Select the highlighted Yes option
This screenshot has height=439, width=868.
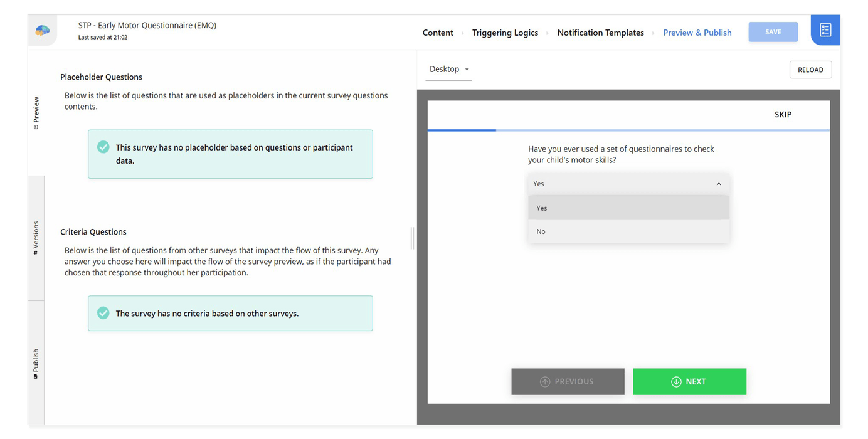628,208
